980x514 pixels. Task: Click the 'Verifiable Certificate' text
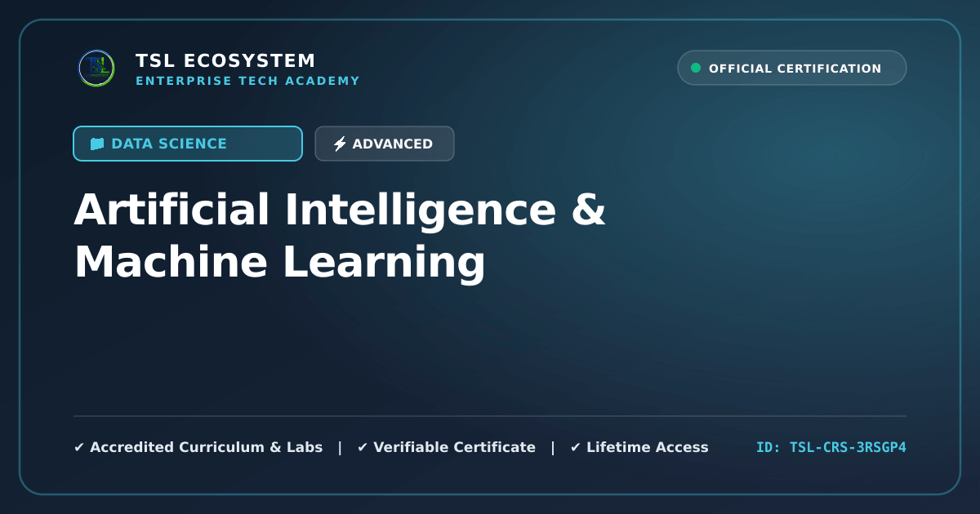[x=454, y=447]
